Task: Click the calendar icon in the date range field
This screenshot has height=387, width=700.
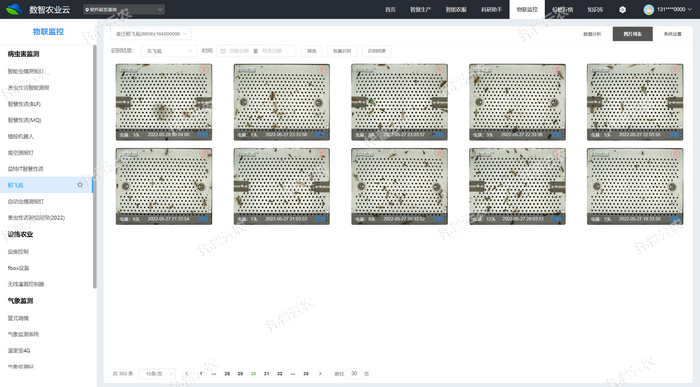Action: point(224,51)
